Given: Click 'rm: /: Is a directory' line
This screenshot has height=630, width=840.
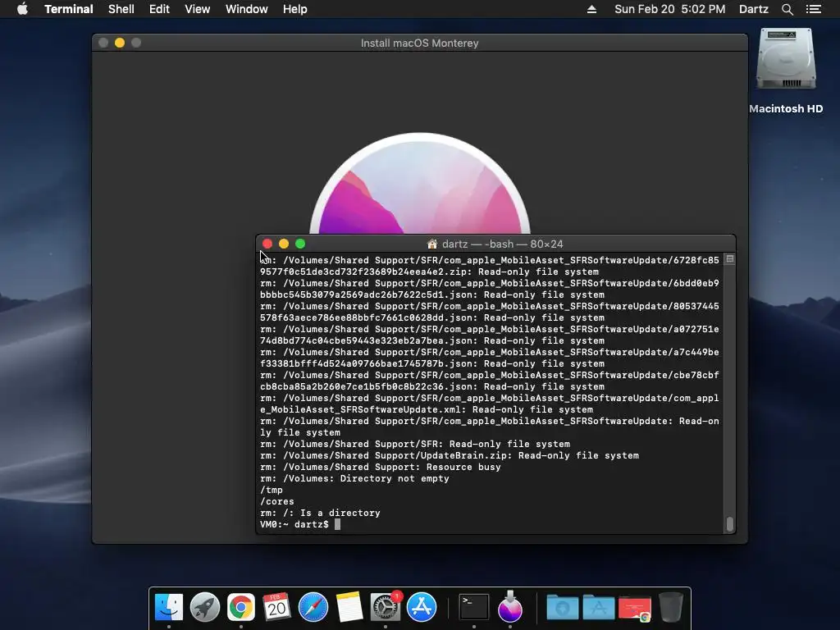Looking at the screenshot, I should point(321,514).
